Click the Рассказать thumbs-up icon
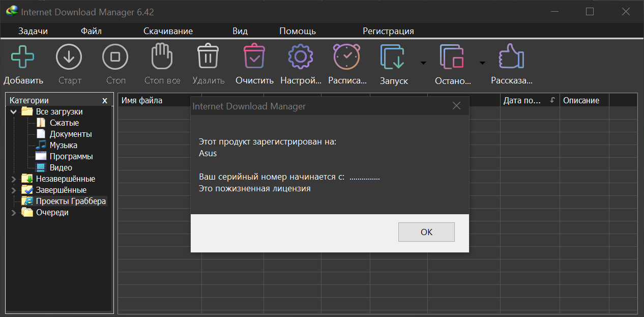644x317 pixels. point(511,56)
